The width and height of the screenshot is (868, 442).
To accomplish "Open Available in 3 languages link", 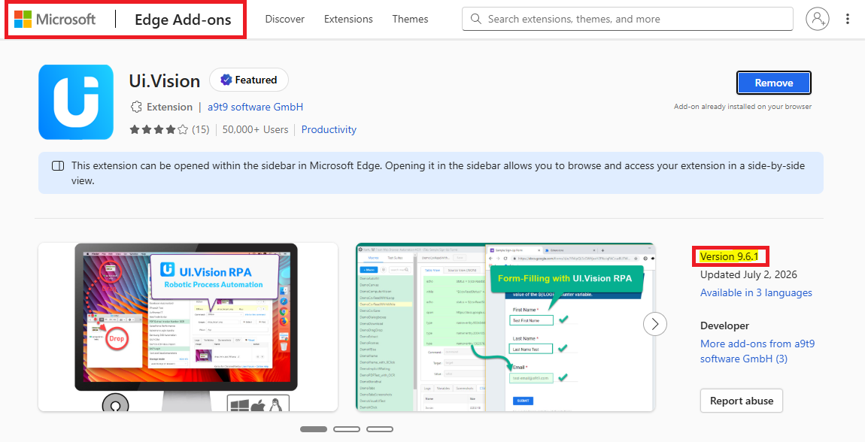I will point(756,292).
